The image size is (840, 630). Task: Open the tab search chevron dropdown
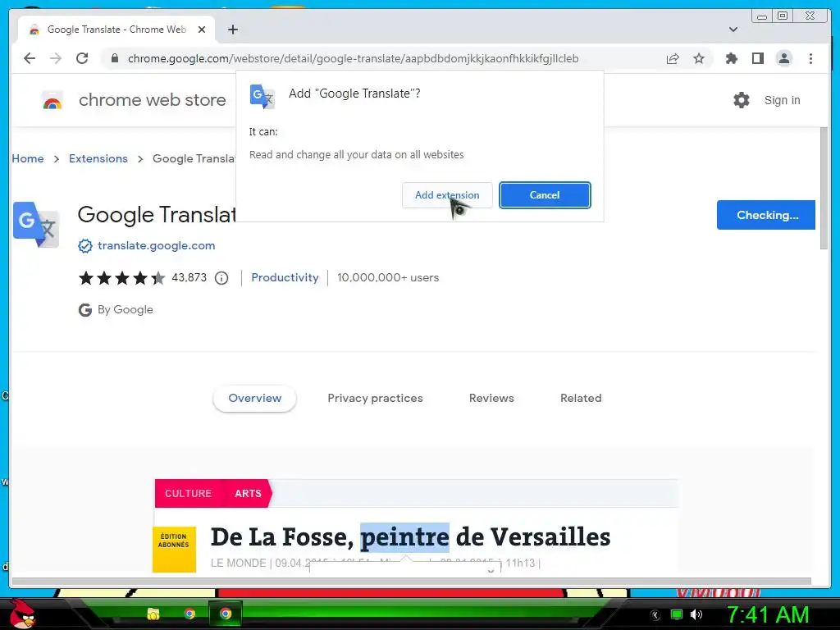point(733,30)
